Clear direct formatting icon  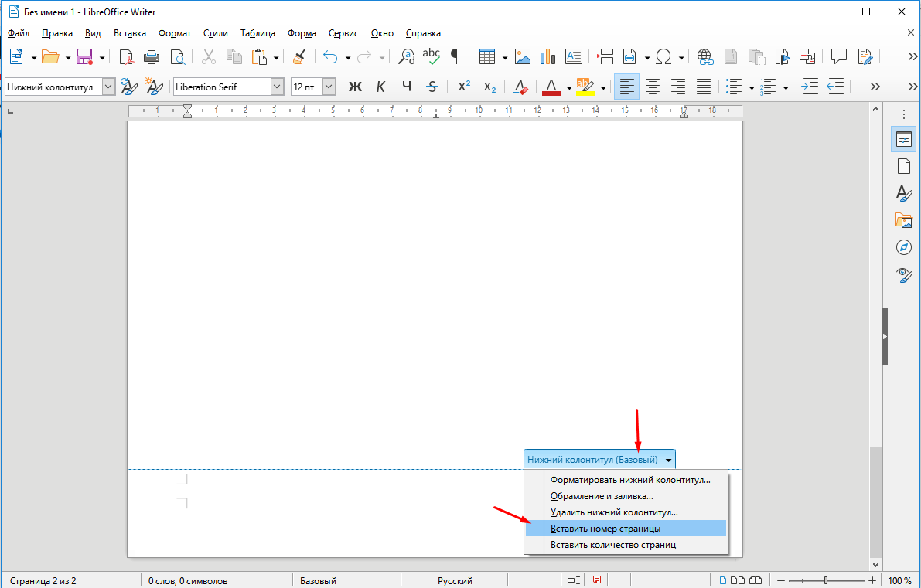pos(520,87)
